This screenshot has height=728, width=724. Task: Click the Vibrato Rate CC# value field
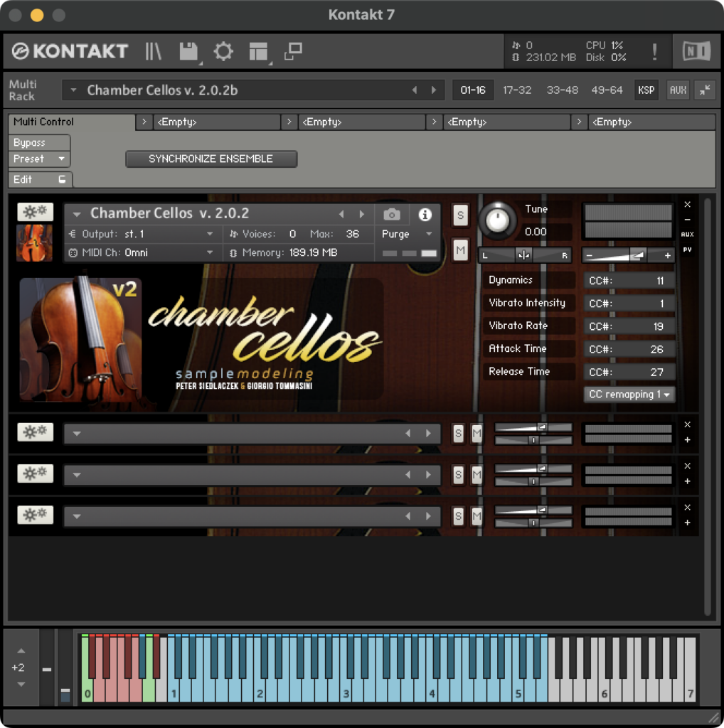629,326
